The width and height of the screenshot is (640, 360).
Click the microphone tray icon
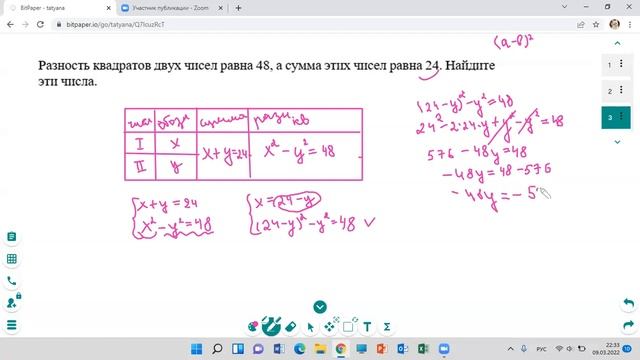click(524, 349)
